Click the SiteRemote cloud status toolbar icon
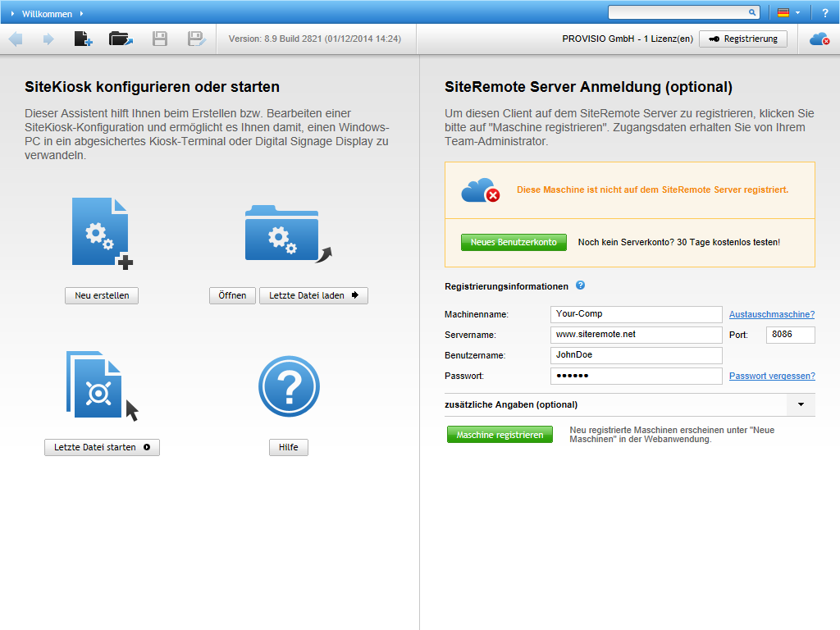The image size is (840, 630). pos(819,39)
